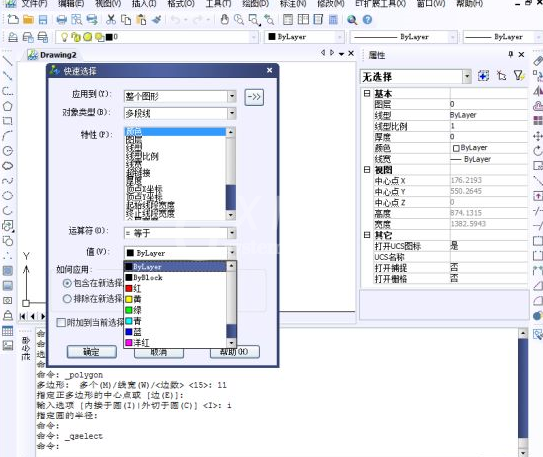
Task: Click the Open file folder icon
Action: [x=28, y=19]
